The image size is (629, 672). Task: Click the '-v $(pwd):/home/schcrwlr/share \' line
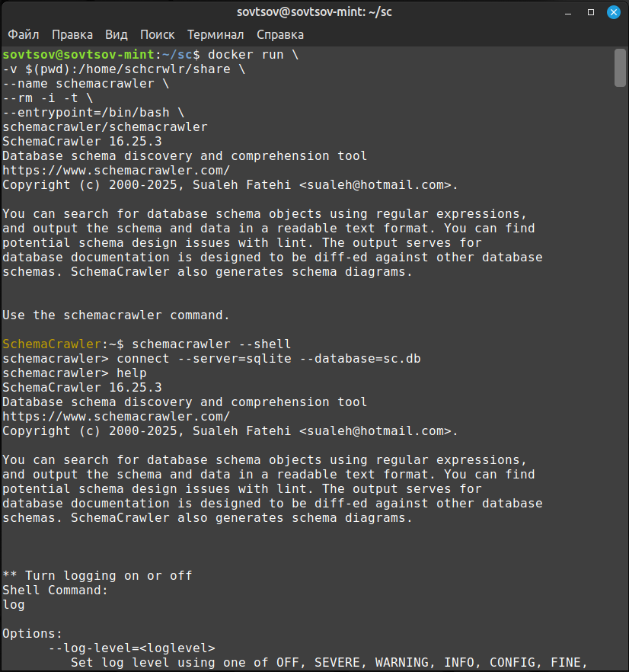pos(124,69)
